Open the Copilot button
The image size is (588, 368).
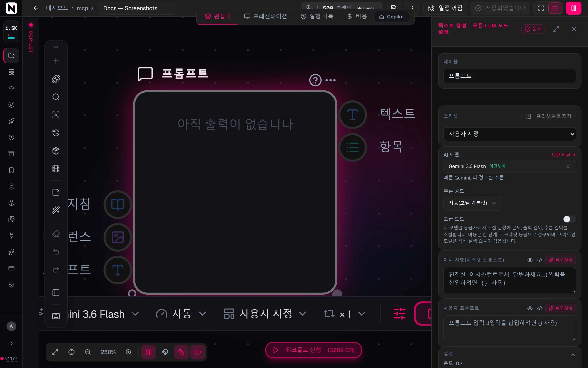(x=391, y=17)
